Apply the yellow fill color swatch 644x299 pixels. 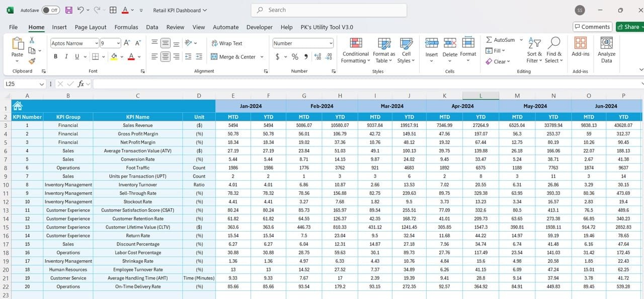114,57
